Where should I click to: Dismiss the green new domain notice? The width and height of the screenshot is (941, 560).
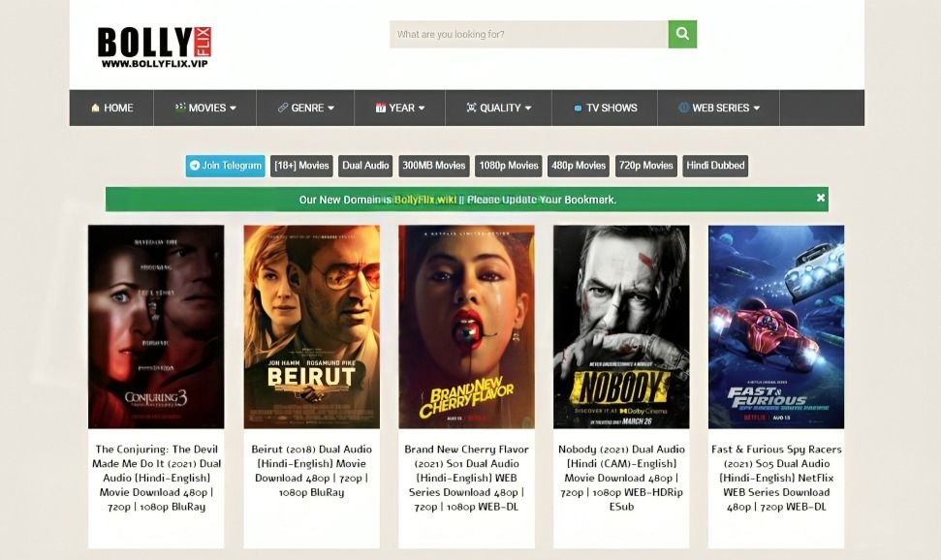pos(820,198)
